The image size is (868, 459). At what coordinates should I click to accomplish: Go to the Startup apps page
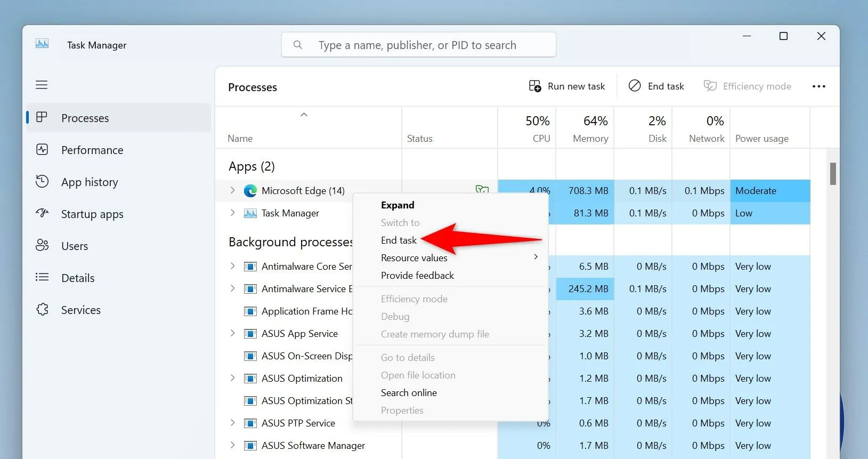tap(119, 214)
